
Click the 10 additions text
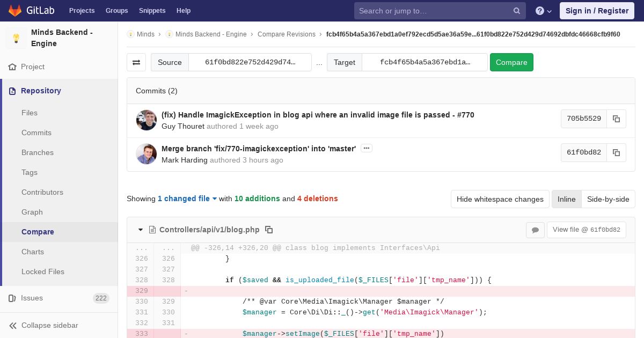click(x=257, y=199)
